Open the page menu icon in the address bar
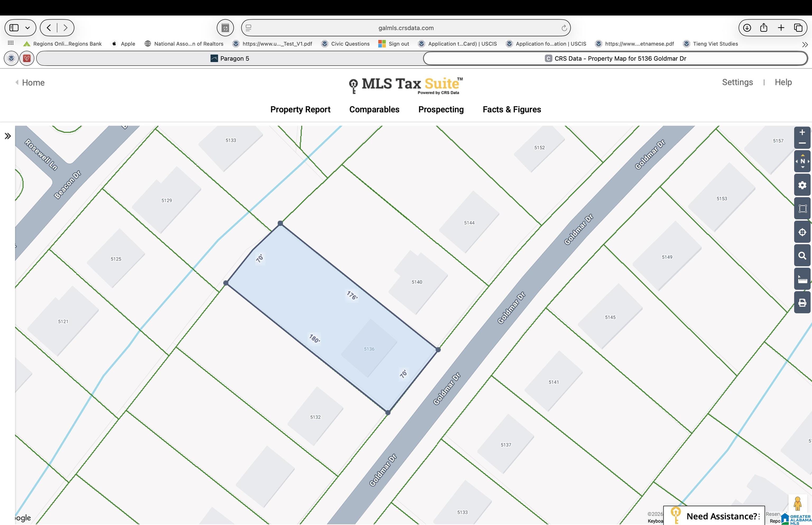The height and width of the screenshot is (525, 812). click(249, 28)
